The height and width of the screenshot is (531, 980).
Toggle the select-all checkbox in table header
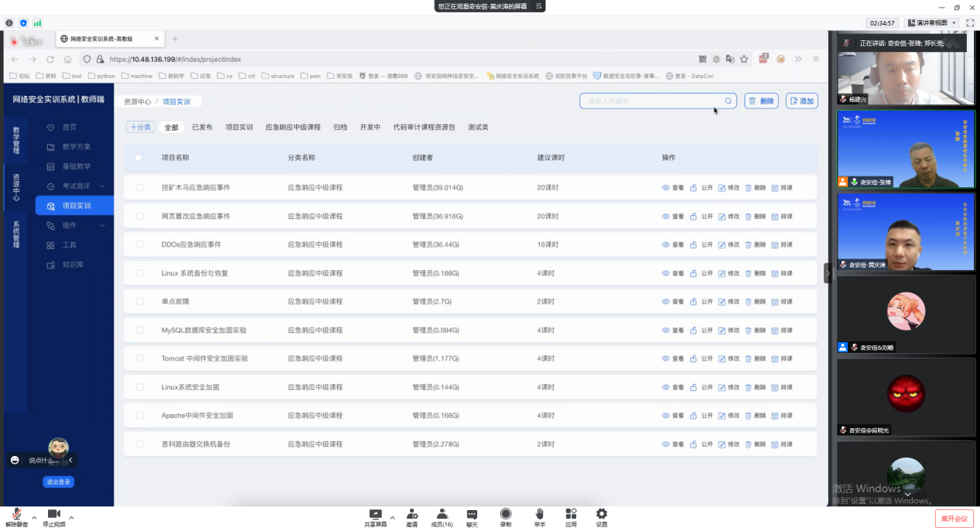pos(139,159)
